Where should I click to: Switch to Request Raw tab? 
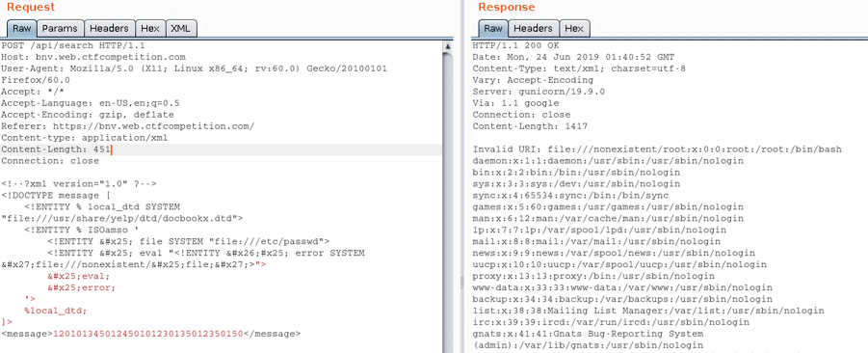(21, 29)
